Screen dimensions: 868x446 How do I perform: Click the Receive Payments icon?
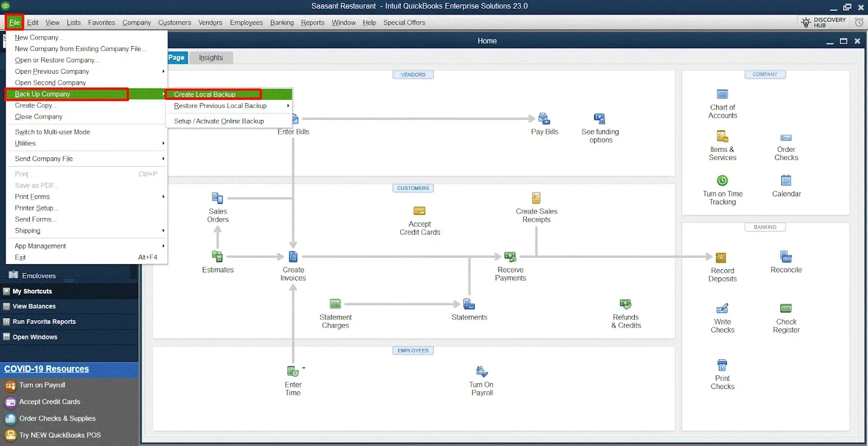coord(510,257)
